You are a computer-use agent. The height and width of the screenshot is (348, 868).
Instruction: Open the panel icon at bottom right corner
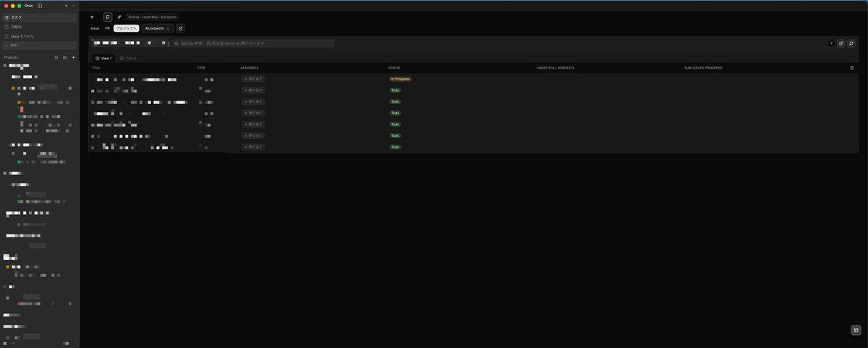click(x=856, y=330)
